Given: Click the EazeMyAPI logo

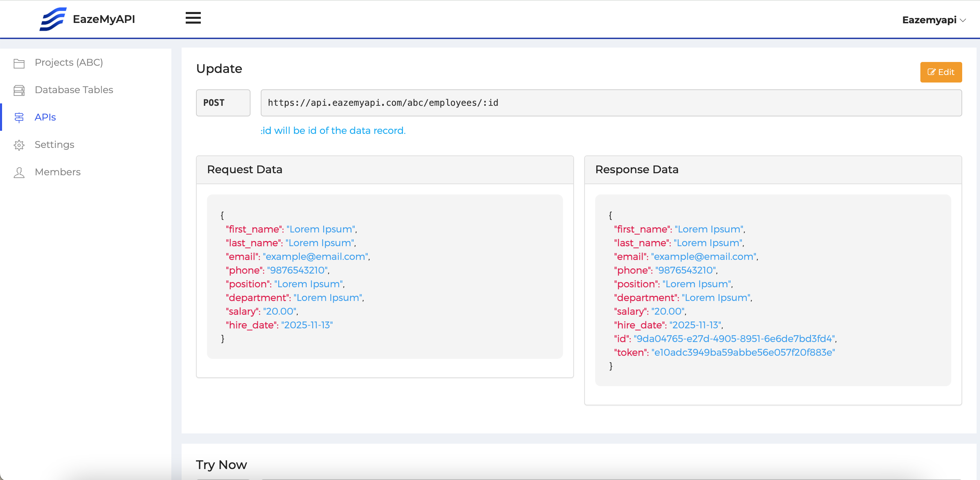Looking at the screenshot, I should pyautogui.click(x=87, y=18).
